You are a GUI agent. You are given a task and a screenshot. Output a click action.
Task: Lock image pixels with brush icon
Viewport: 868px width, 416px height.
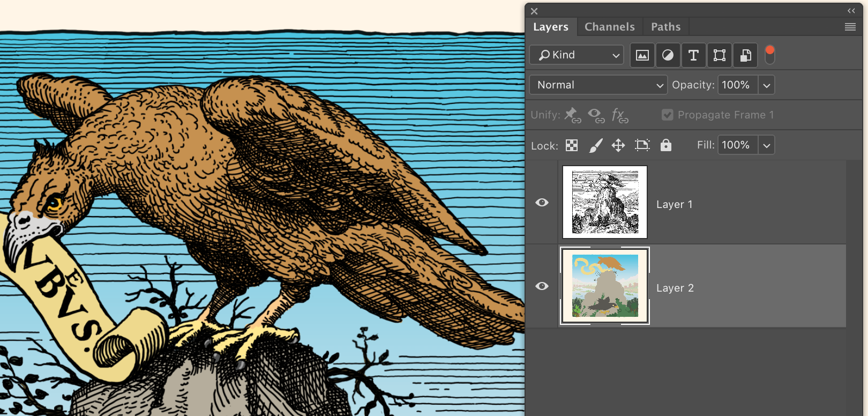point(596,145)
